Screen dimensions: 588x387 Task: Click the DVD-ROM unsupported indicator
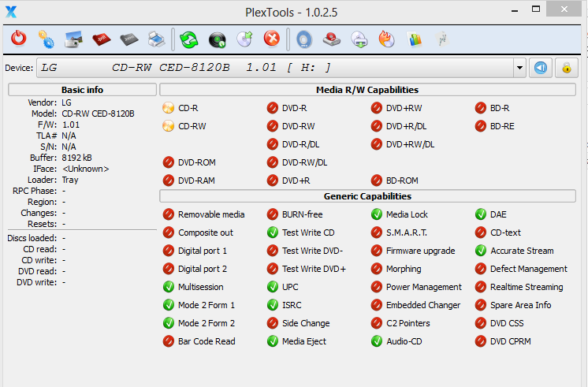coord(169,162)
